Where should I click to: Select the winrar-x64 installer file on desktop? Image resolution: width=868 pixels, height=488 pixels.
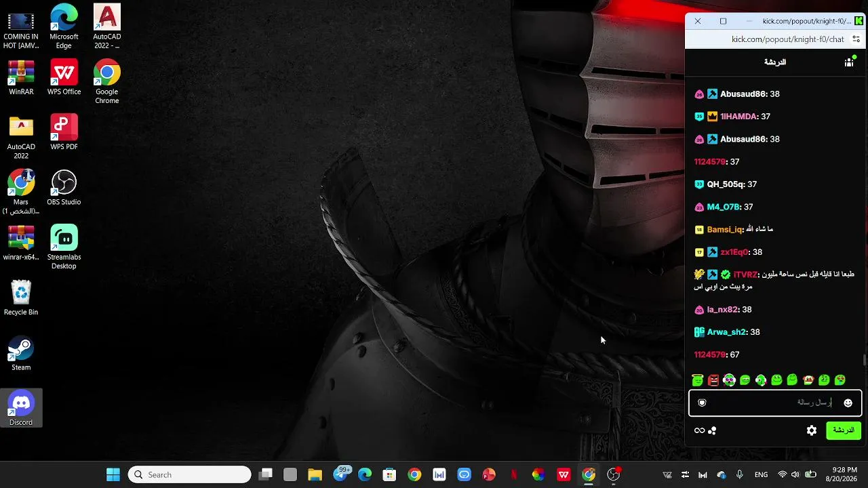pyautogui.click(x=21, y=243)
